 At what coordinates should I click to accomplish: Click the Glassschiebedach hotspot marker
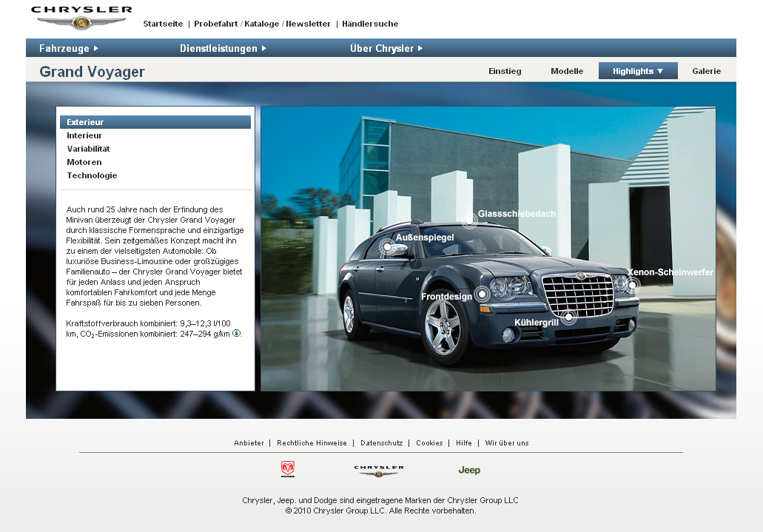(469, 220)
